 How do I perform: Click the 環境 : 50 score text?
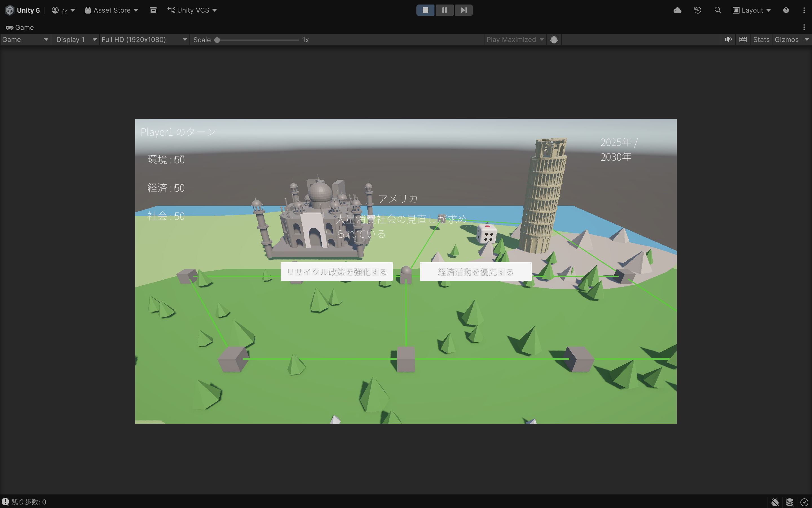(166, 159)
